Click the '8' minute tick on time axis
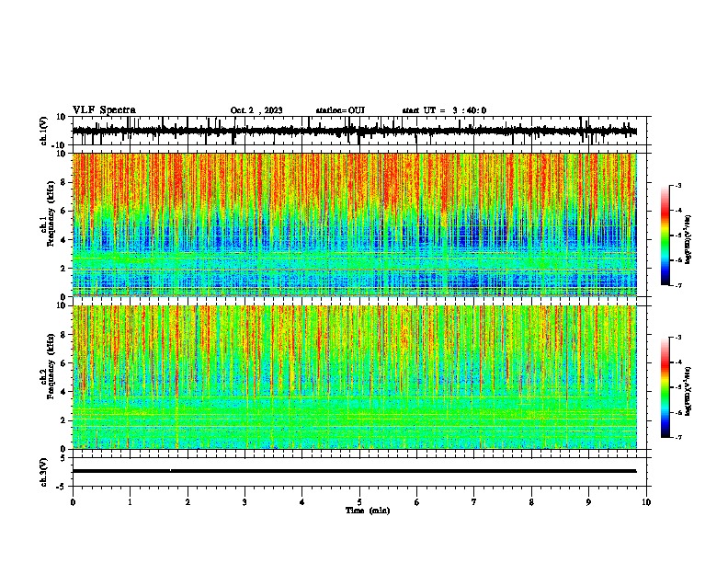The width and height of the screenshot is (728, 563). pos(531,502)
